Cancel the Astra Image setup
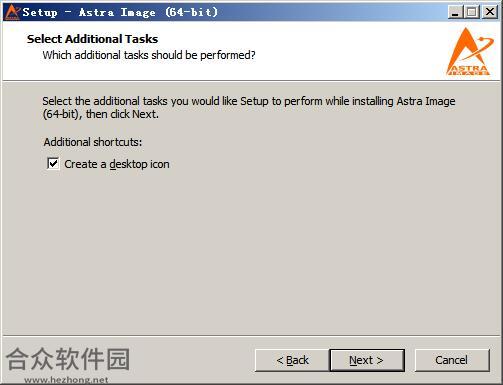 (452, 360)
